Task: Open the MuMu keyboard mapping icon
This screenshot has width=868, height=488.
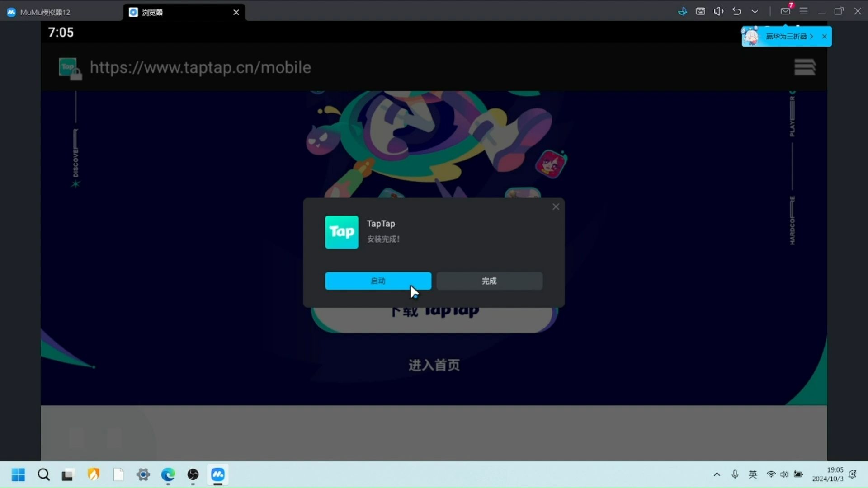Action: (x=700, y=11)
